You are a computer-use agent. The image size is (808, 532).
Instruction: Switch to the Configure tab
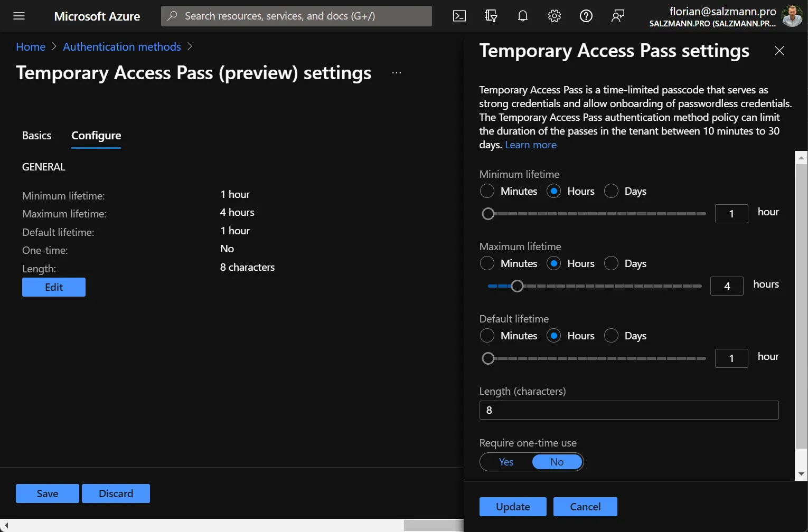(x=96, y=136)
